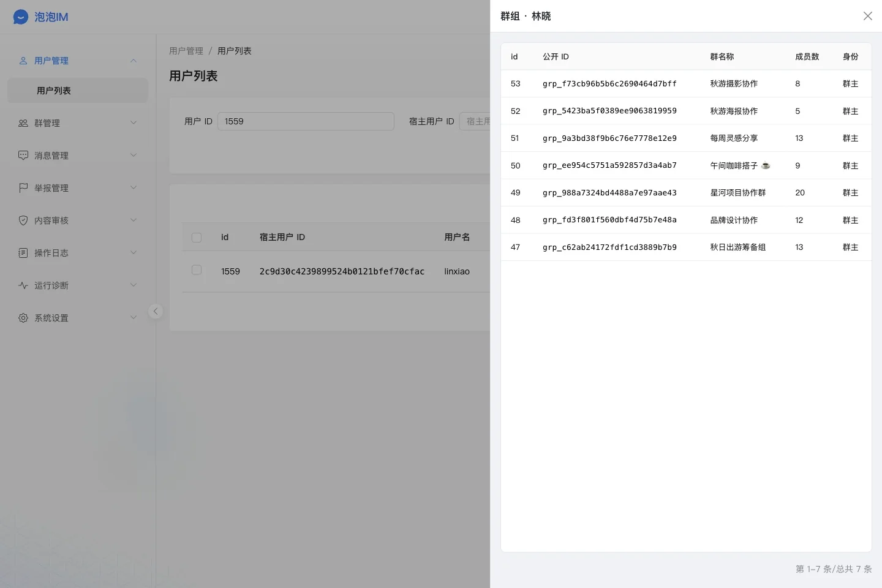Click group name 星河项目协作群
This screenshot has height=588, width=882.
(x=738, y=193)
